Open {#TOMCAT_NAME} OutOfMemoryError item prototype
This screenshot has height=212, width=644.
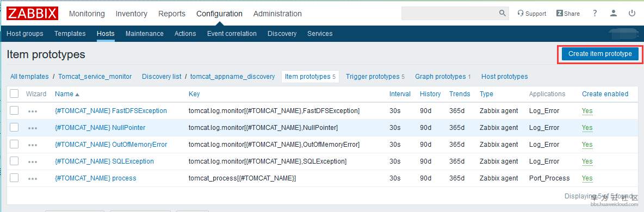coord(111,145)
